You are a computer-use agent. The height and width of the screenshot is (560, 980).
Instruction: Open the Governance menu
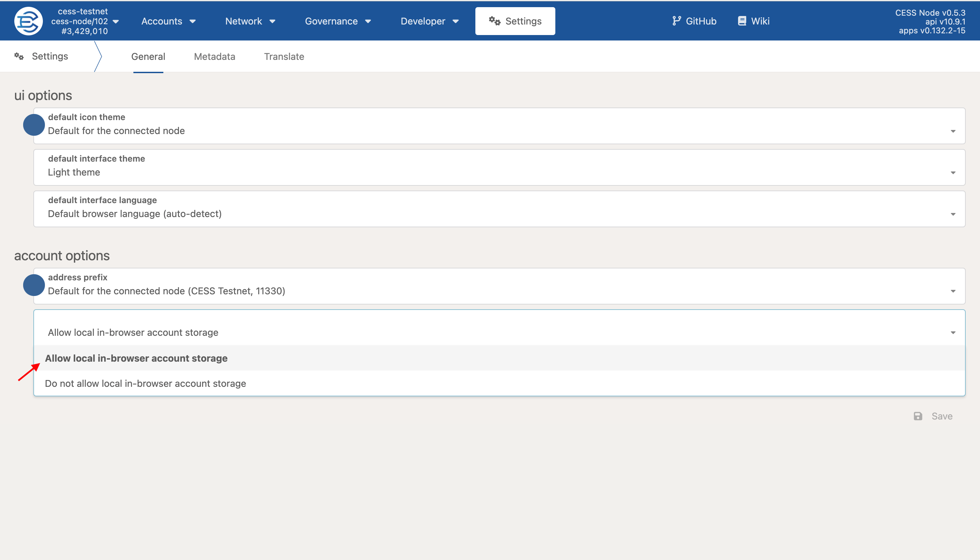[338, 21]
